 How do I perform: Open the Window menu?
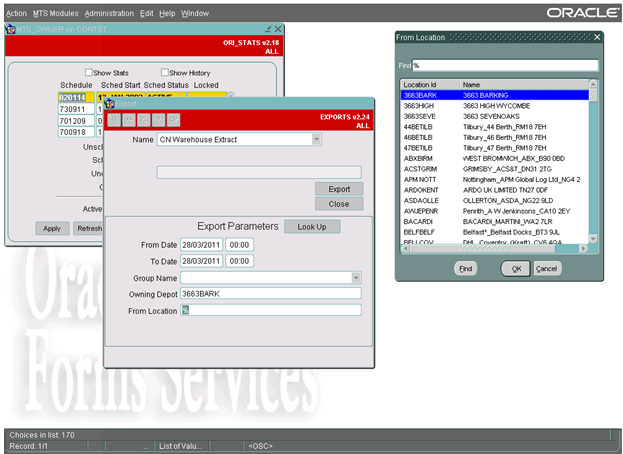coord(195,14)
